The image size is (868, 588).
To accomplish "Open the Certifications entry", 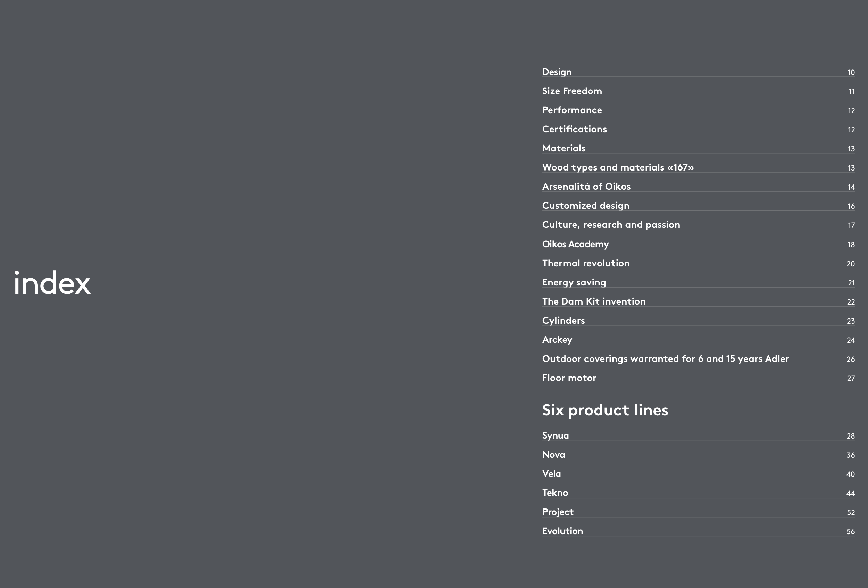I will coord(574,129).
